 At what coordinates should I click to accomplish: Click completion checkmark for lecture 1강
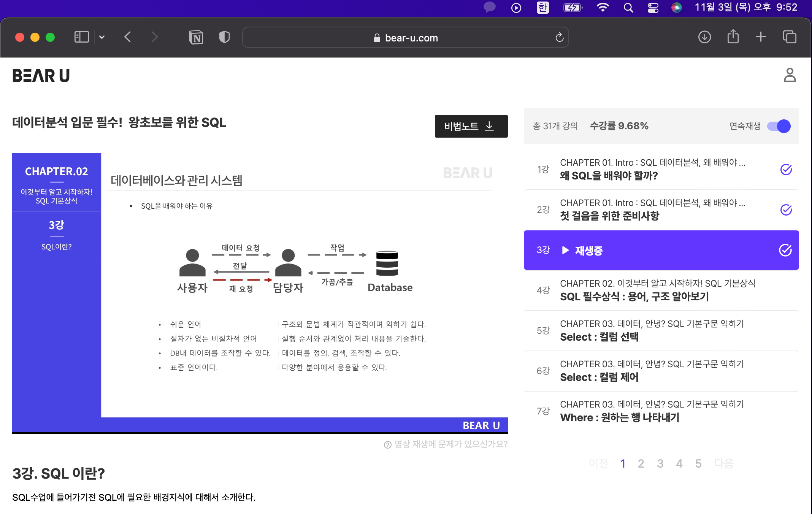tap(786, 170)
